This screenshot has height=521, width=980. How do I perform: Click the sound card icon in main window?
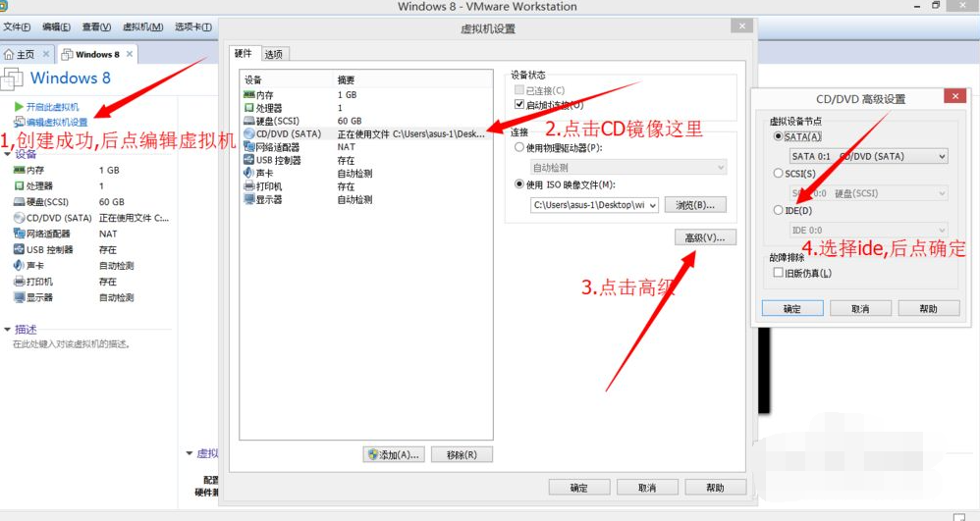(x=19, y=266)
